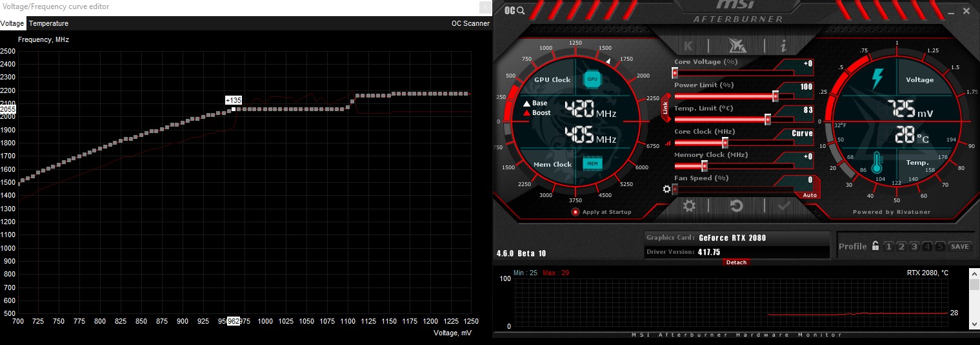Click the 2055 frequency axis label
The height and width of the screenshot is (345, 980).
(x=8, y=110)
